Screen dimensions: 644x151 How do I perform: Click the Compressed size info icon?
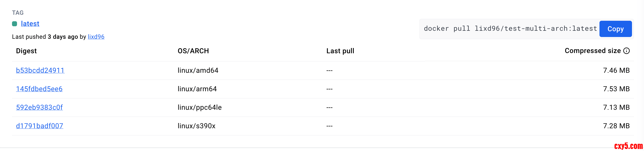[x=626, y=51]
